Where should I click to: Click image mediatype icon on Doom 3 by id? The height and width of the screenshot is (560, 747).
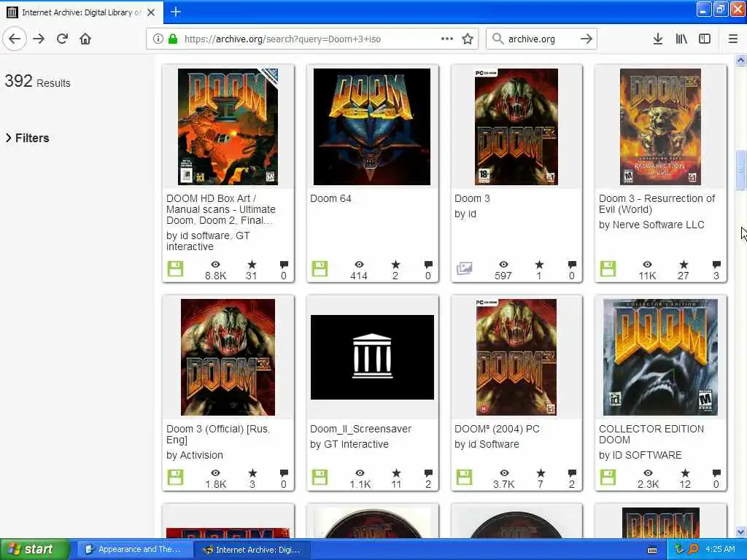[465, 268]
